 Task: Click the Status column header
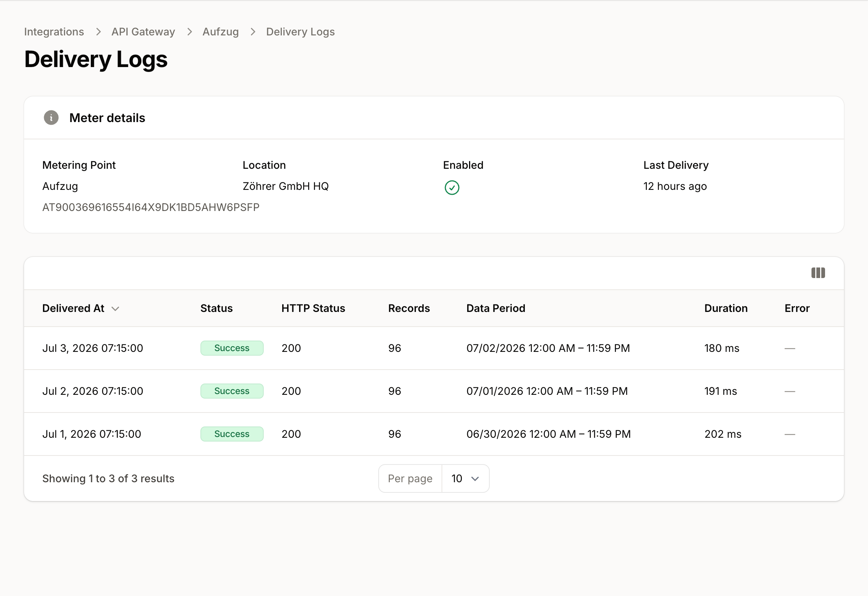(x=217, y=308)
